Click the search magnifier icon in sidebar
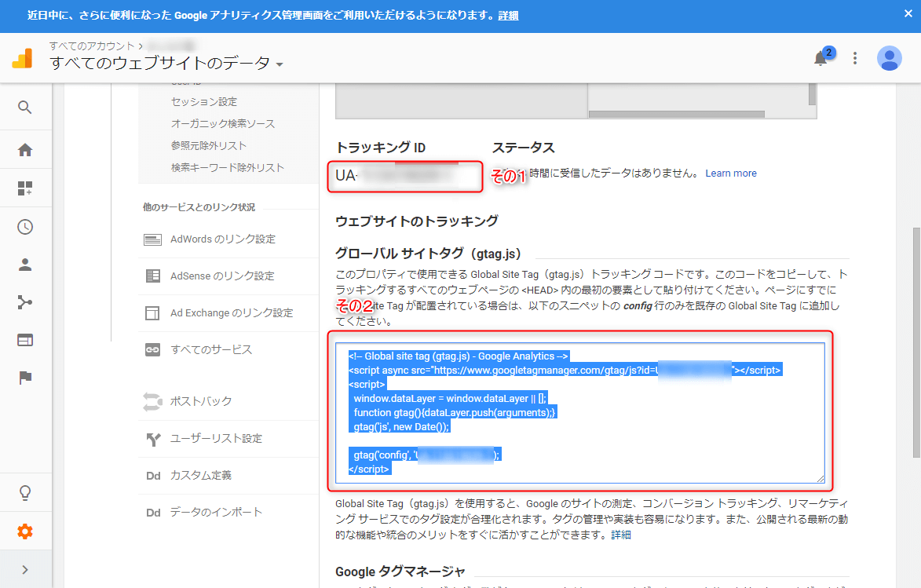The height and width of the screenshot is (588, 921). point(25,108)
